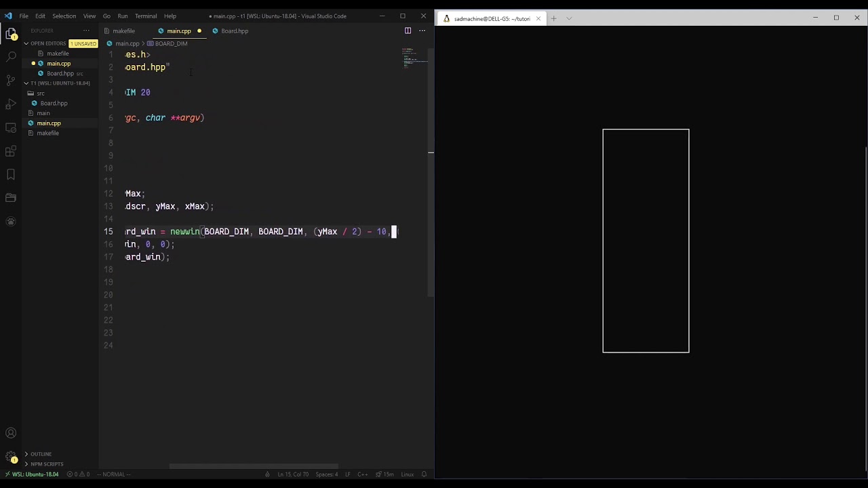This screenshot has height=488, width=868.
Task: Click the editor horizontal scrollbar
Action: pyautogui.click(x=254, y=466)
